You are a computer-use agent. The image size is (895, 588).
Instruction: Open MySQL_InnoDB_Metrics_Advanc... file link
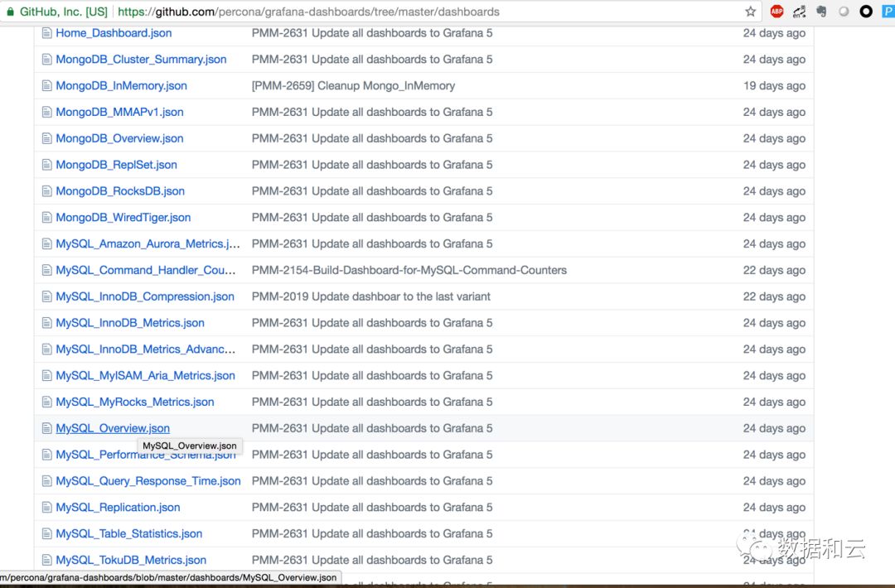(x=146, y=349)
